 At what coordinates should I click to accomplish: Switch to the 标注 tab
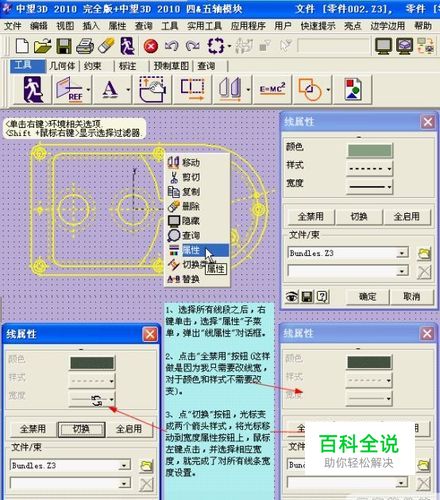pyautogui.click(x=127, y=66)
